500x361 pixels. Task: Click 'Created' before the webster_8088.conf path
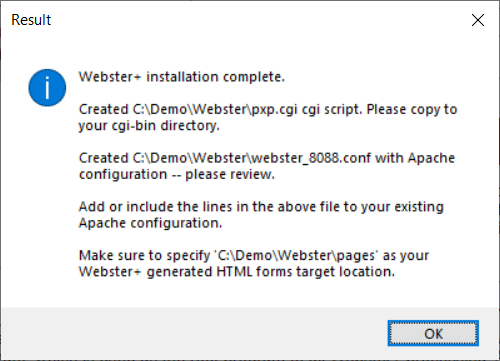[x=104, y=158]
